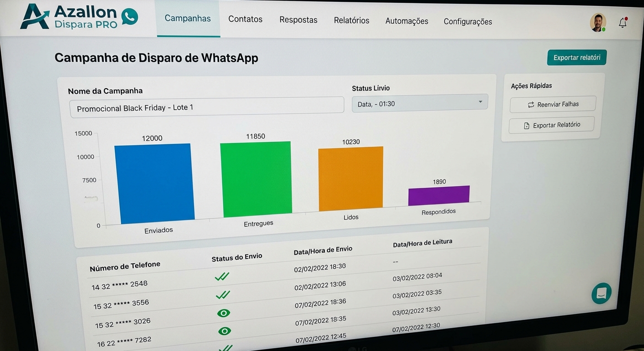Open the user profile avatar

598,22
